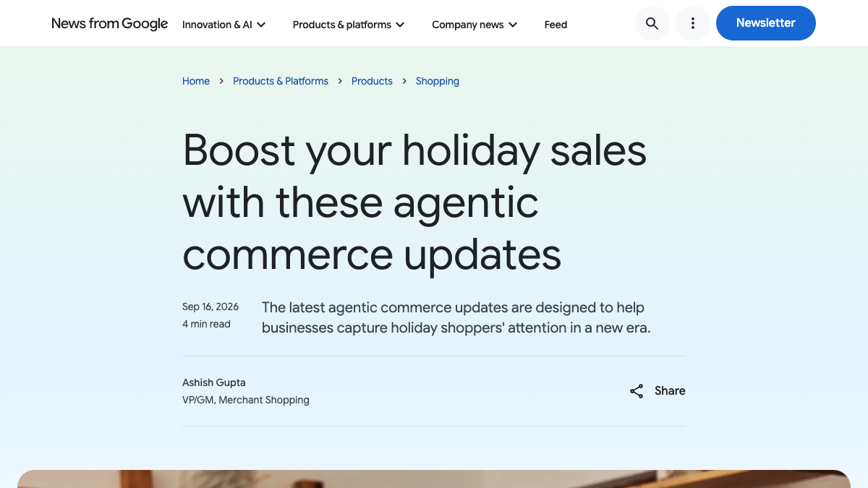
Task: Click the VP/GM, Merchant Shopping text
Action: (246, 400)
